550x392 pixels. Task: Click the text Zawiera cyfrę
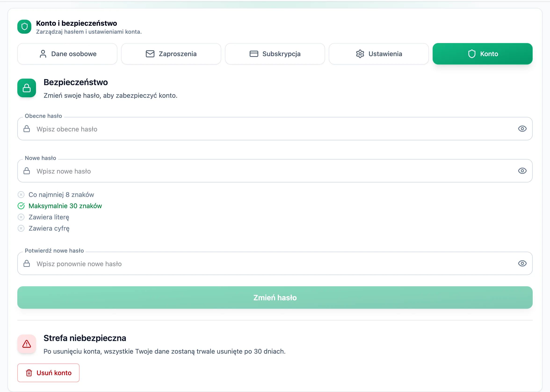(49, 229)
